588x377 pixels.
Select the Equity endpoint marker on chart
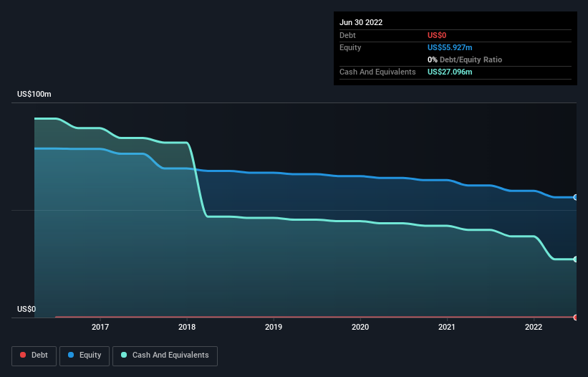pos(576,197)
